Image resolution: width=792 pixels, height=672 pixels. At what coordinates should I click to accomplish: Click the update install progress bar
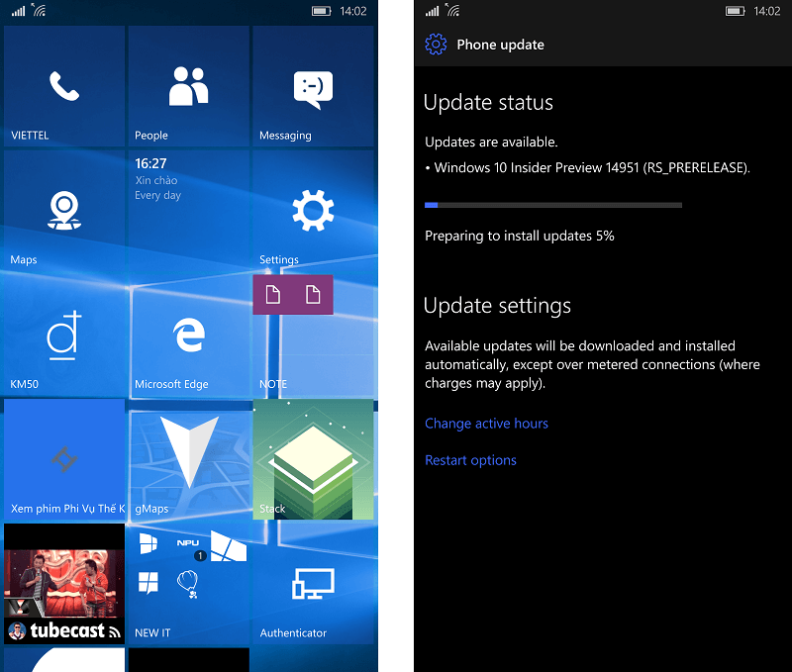pos(553,205)
